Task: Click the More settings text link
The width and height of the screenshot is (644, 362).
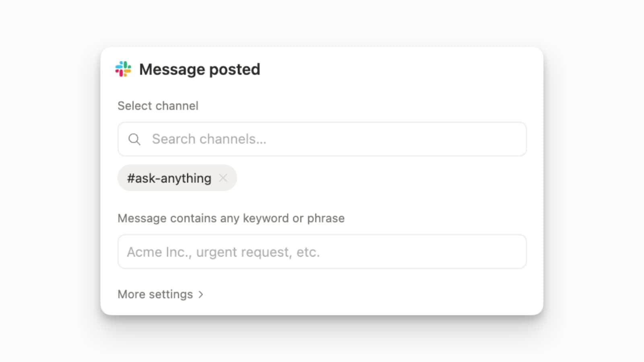Action: pos(155,294)
